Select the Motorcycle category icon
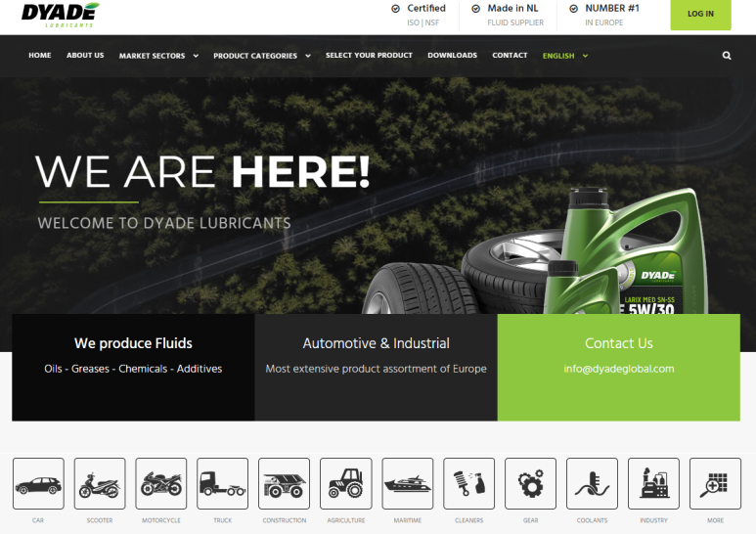The image size is (756, 534). (x=161, y=483)
